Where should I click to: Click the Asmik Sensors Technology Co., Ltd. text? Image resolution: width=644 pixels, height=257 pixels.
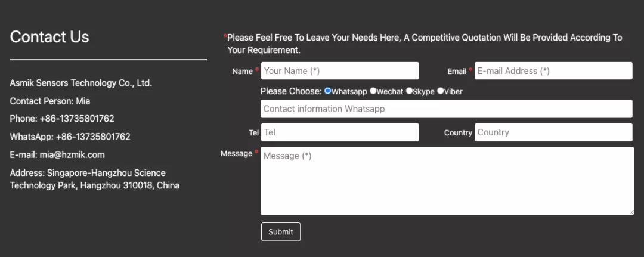[81, 83]
